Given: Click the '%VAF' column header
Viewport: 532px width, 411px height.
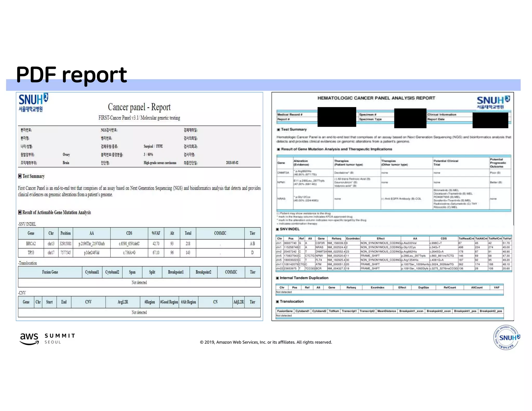Looking at the screenshot, I should point(156,233).
